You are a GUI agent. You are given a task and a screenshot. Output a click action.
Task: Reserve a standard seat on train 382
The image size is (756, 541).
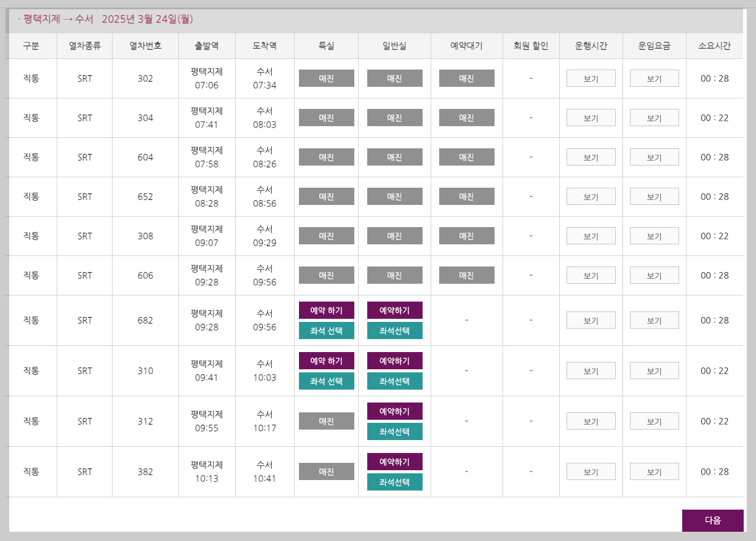[x=394, y=461]
